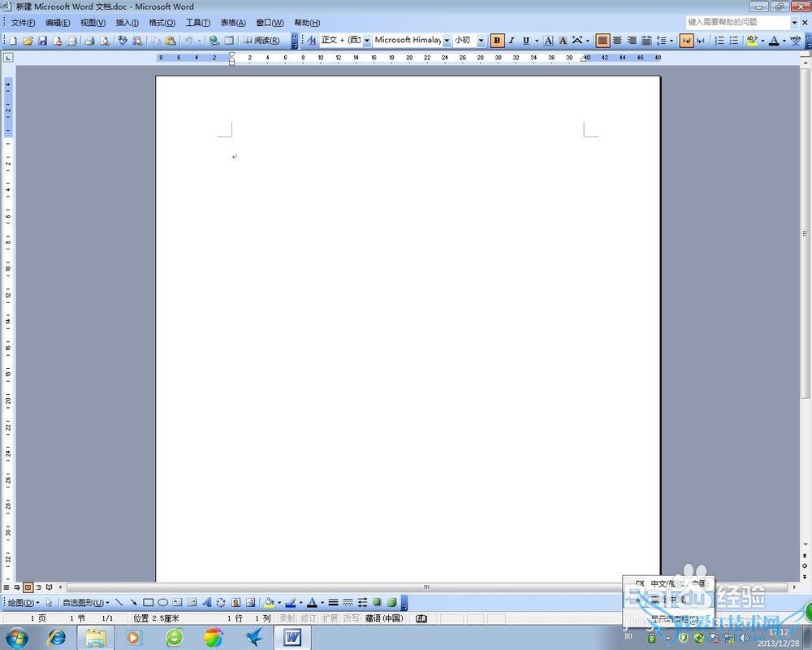This screenshot has width=812, height=650.
Task: Open Print Preview from the toolbar
Action: pos(105,41)
